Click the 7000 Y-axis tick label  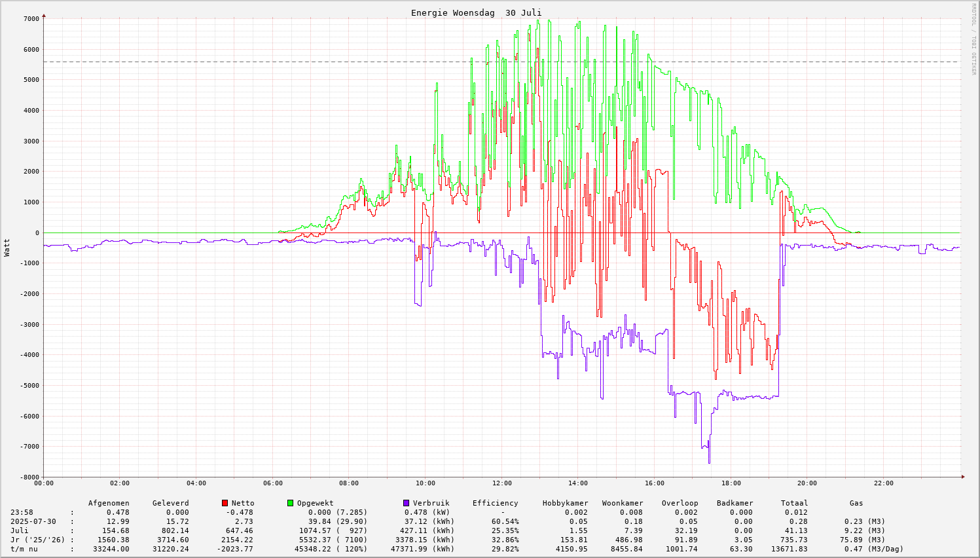pyautogui.click(x=31, y=18)
